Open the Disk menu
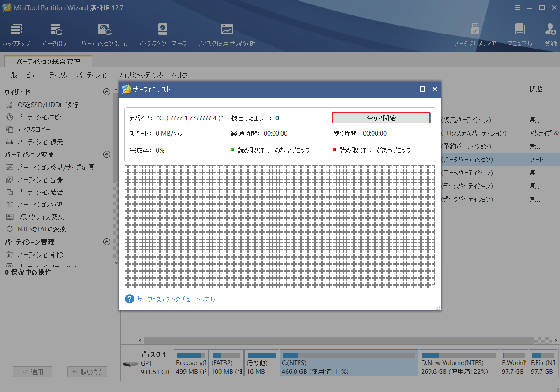This screenshot has height=392, width=560. click(x=59, y=75)
